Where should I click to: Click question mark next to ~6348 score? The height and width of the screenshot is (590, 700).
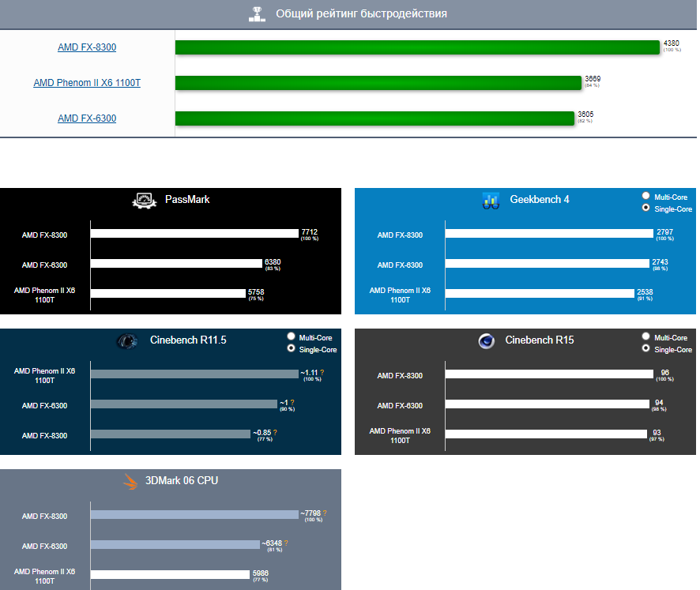point(286,543)
